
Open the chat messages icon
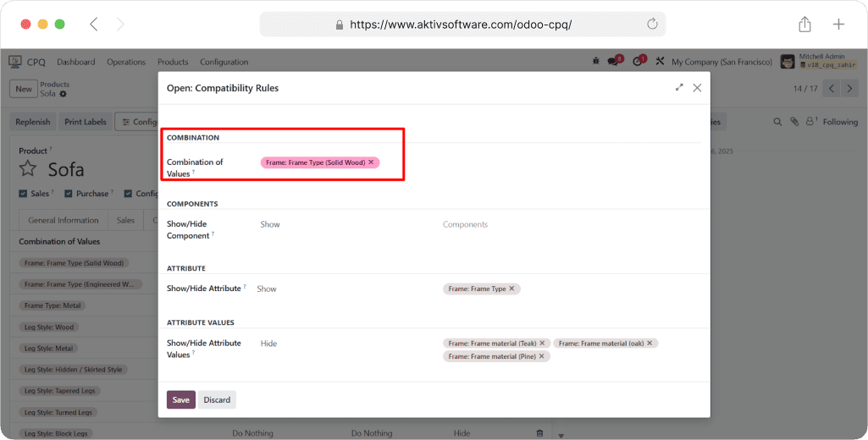coord(613,62)
